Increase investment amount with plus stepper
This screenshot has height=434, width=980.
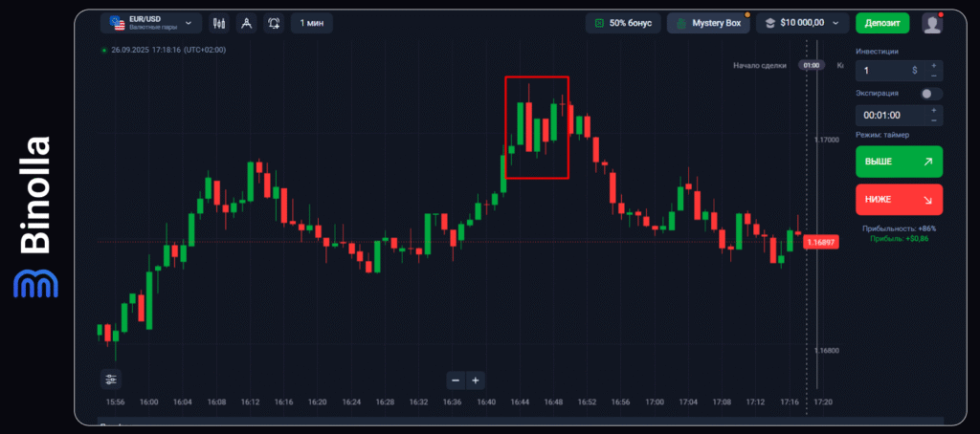click(934, 65)
